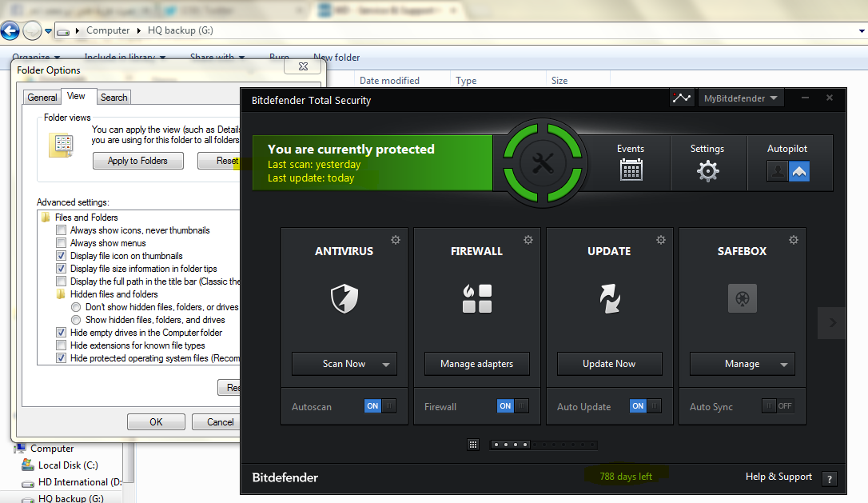
Task: Uncheck 'Hide protected operating system files'
Action: 61,358
